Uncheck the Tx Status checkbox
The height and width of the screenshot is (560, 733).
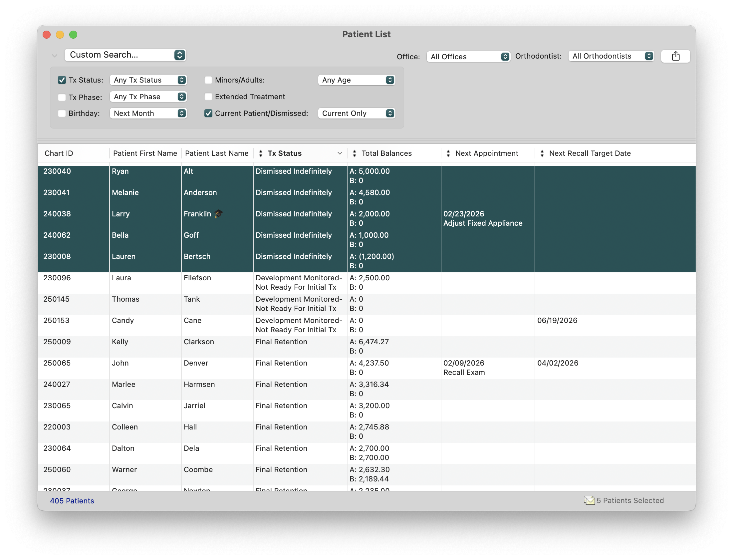point(62,80)
